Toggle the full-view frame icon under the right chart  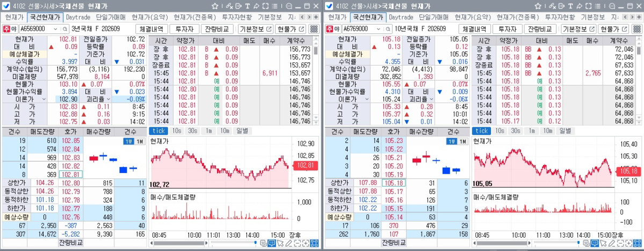(x=637, y=243)
